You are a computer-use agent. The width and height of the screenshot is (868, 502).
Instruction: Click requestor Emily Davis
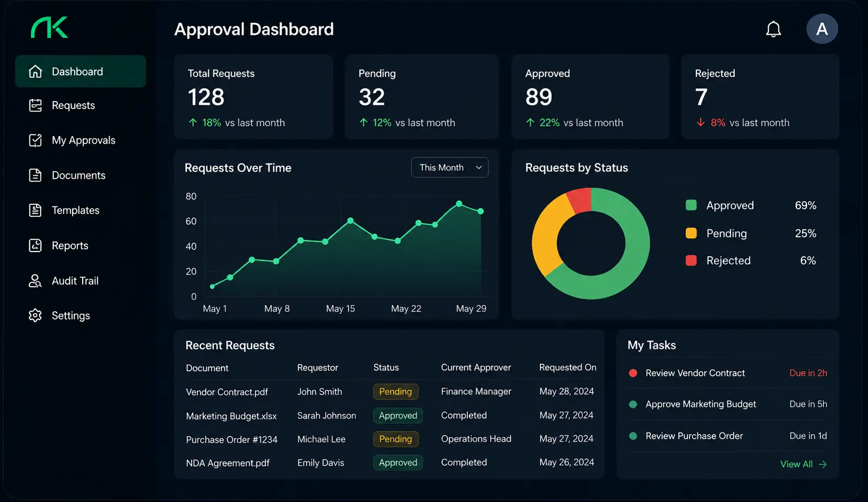(x=321, y=463)
